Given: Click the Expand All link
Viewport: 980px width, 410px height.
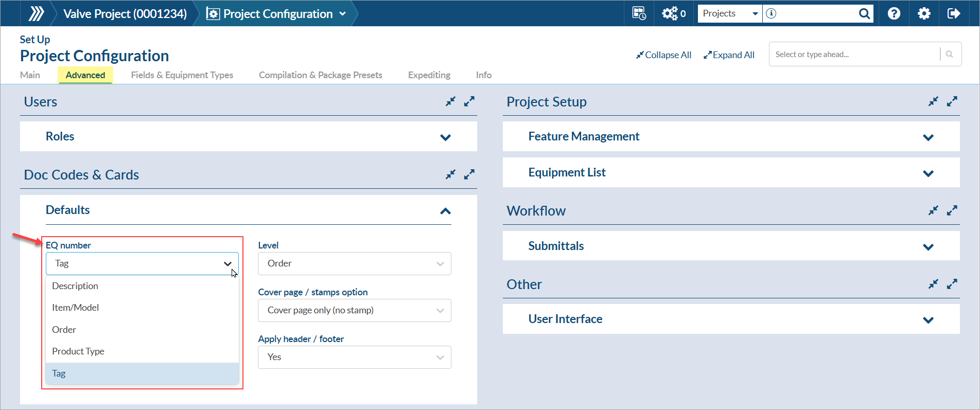Looking at the screenshot, I should [x=729, y=55].
